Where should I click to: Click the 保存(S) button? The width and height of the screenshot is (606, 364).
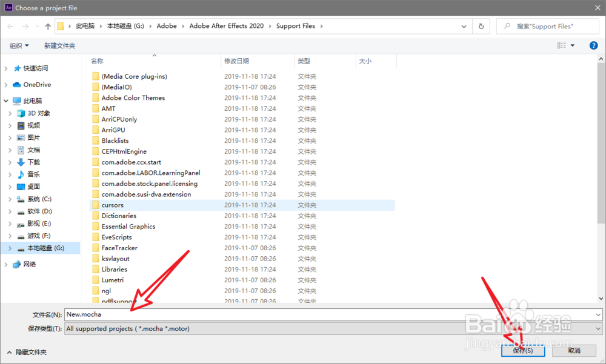tap(523, 351)
